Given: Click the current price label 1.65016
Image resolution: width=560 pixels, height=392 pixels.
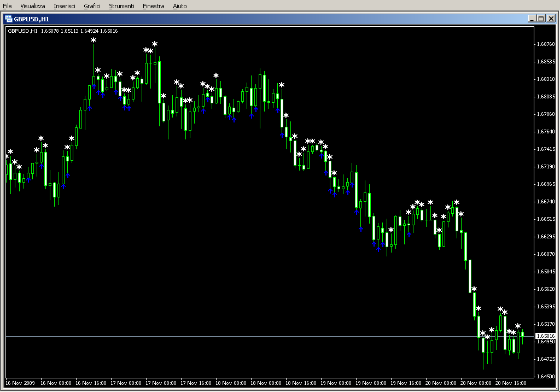Looking at the screenshot, I should pos(545,336).
